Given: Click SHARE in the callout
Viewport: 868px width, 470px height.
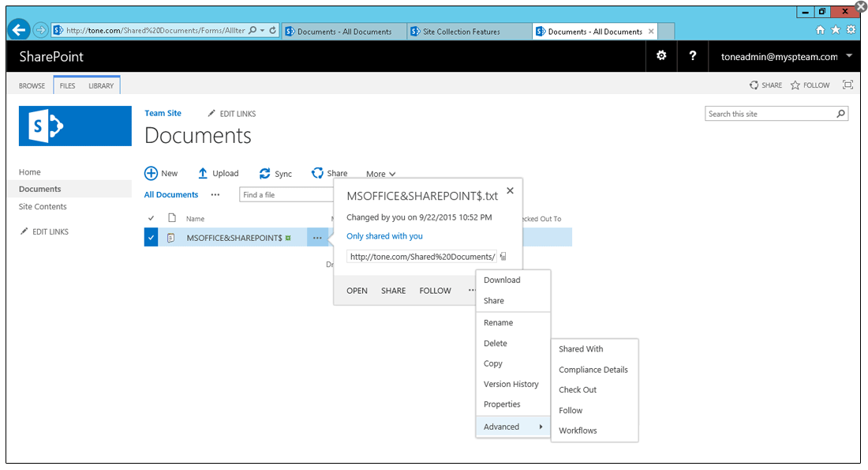Looking at the screenshot, I should coord(393,291).
